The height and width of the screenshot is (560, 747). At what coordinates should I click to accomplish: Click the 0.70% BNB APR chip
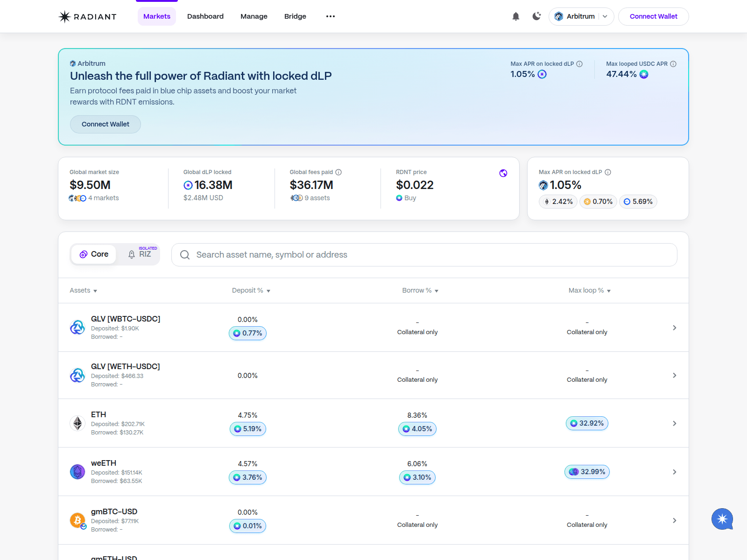pos(598,202)
